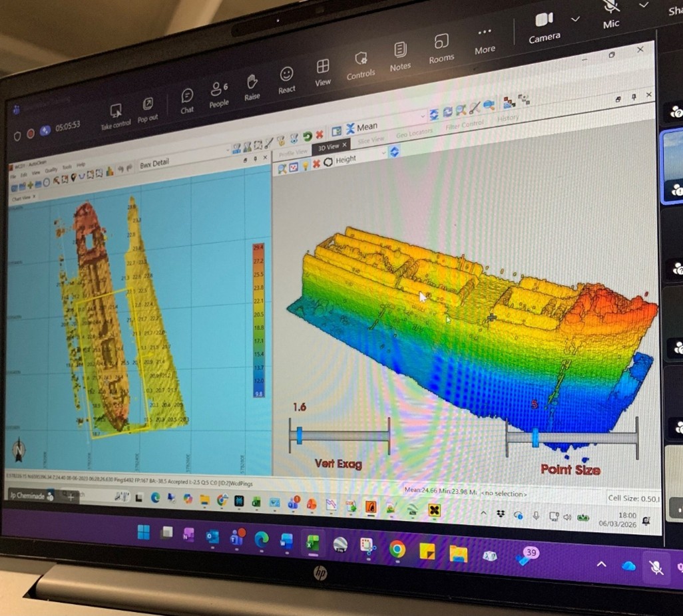Select the location pin icon in AutoClean toolbar
The width and height of the screenshot is (683, 616).
click(74, 176)
